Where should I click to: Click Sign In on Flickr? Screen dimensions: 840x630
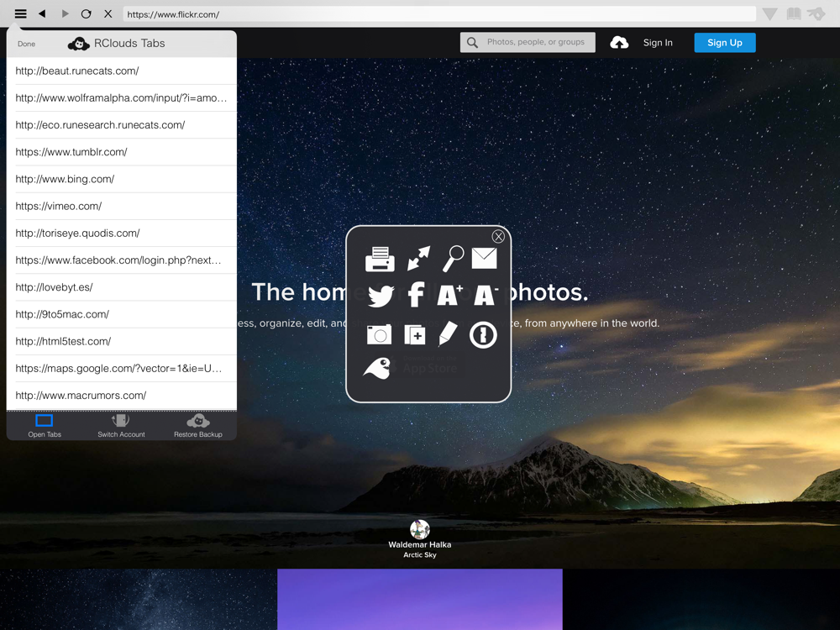(x=658, y=43)
